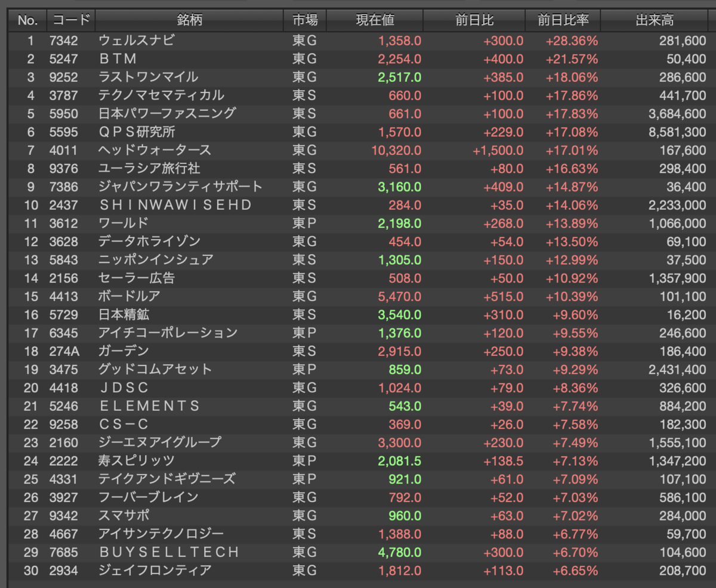
Task: Select アイサンテクノロジー in the list
Action: [161, 534]
